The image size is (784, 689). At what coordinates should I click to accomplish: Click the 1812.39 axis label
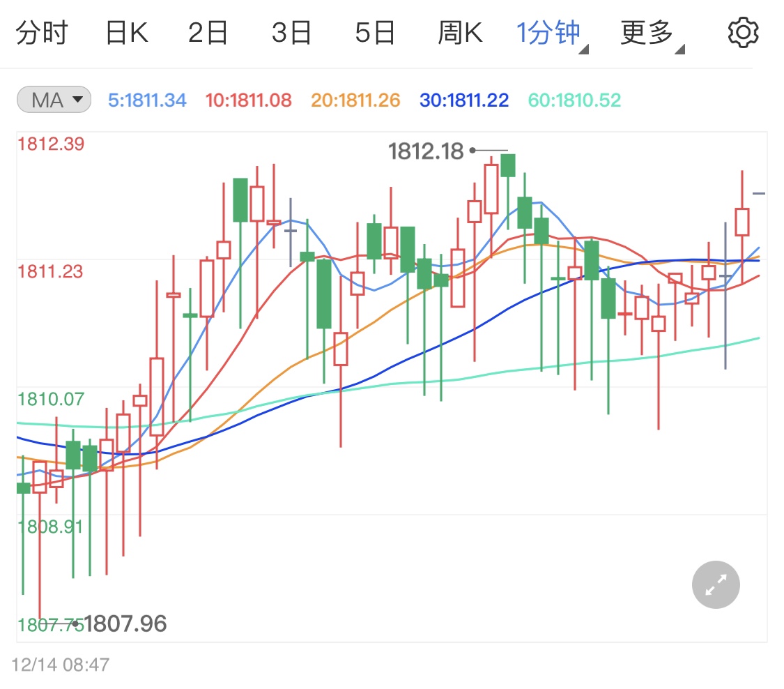tap(51, 144)
